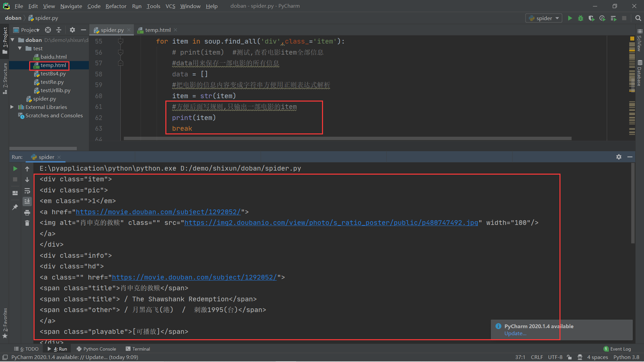Switch to temp.html editor tab
This screenshot has height=362, width=644.
coord(158,30)
